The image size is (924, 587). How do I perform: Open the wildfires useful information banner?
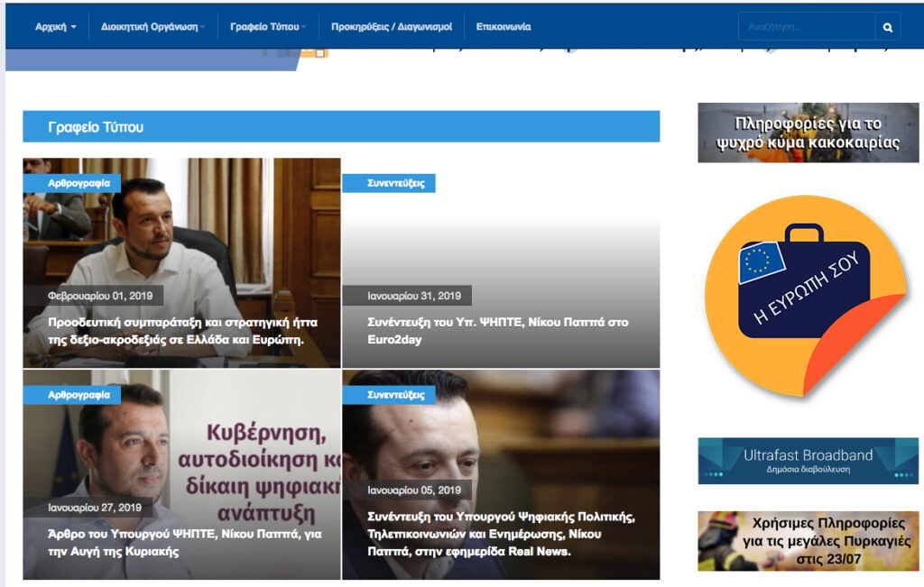click(x=808, y=541)
